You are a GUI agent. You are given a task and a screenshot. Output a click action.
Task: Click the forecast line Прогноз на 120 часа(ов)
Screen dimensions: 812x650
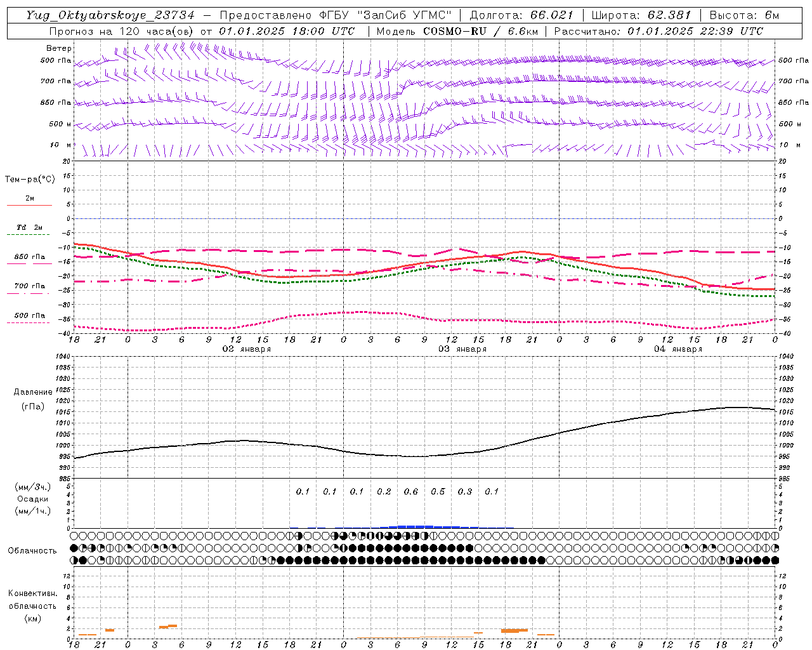point(122,31)
